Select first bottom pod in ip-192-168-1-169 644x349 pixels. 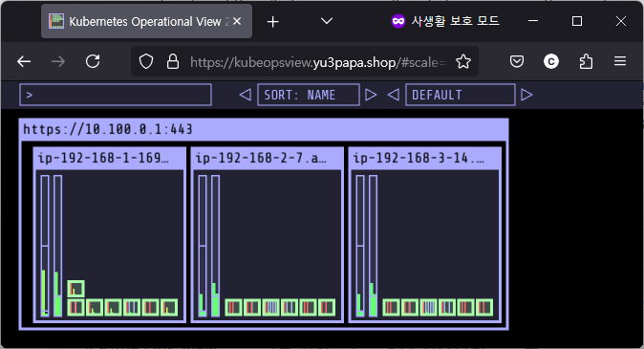[x=76, y=308]
